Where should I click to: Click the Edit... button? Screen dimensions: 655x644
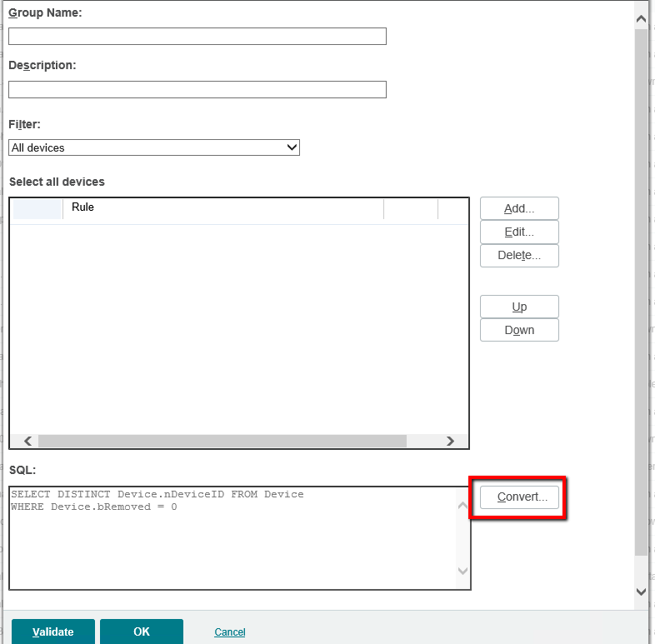(x=519, y=232)
